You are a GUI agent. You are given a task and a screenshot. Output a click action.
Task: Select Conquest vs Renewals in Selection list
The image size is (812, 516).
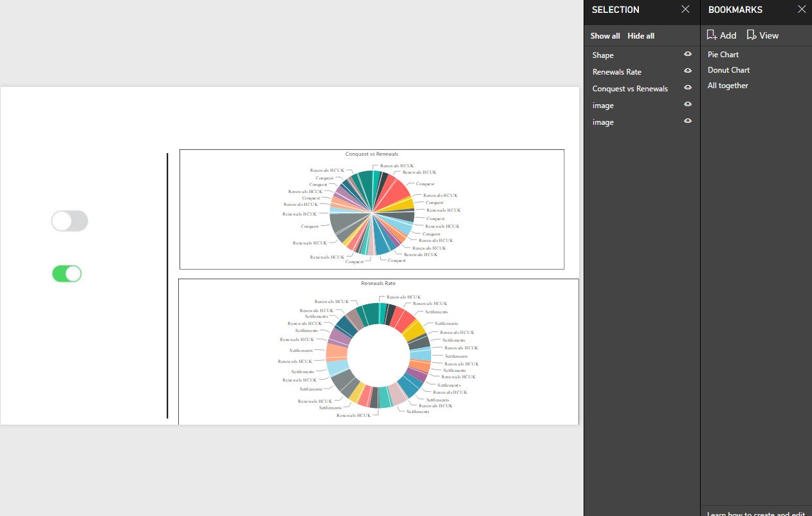pyautogui.click(x=630, y=89)
